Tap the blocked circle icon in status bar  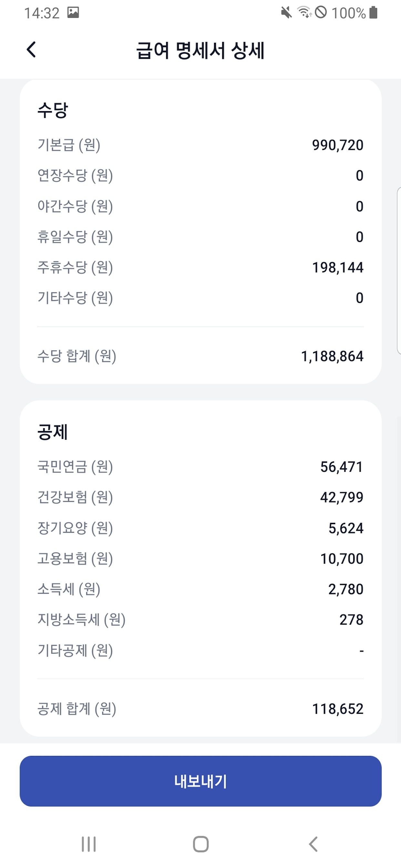coord(321,13)
